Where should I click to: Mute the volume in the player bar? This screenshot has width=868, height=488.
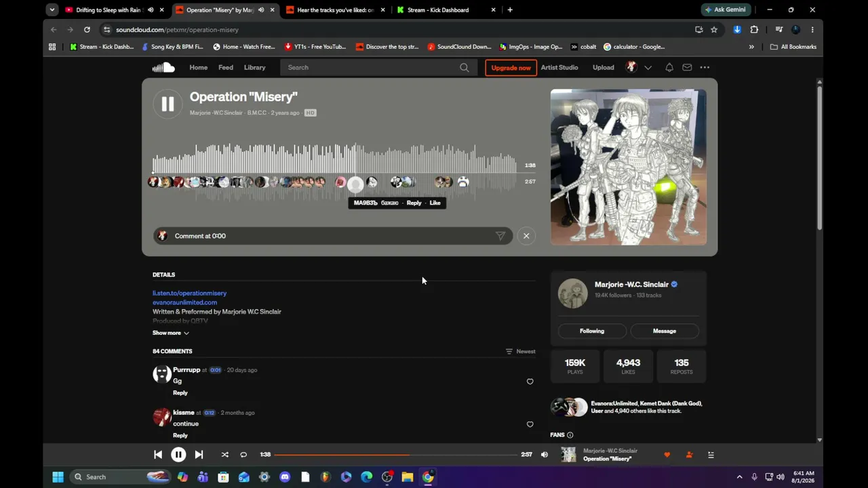[544, 455]
